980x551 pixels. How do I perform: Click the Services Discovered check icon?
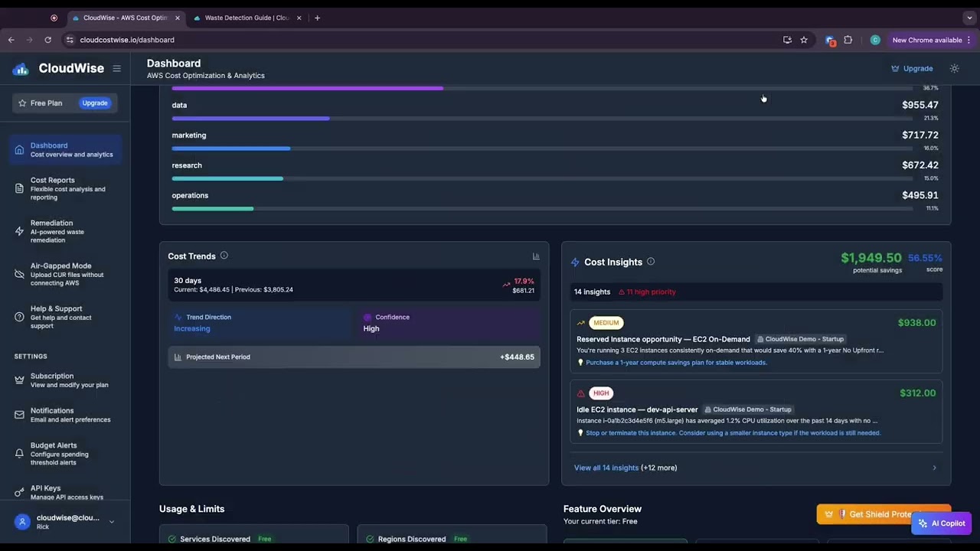(x=172, y=539)
